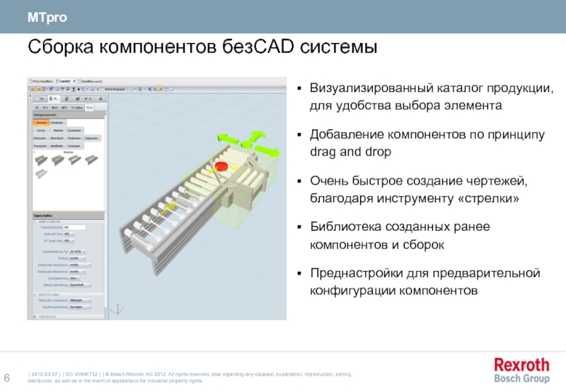Screen dimensions: 566x392
Task: Open the 'WT Länge' dropdown
Action: point(69,241)
